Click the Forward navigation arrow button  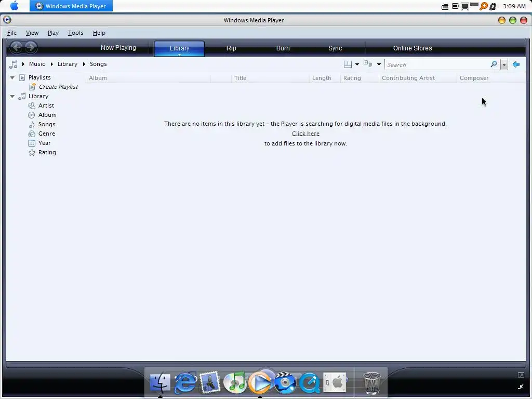tap(31, 47)
